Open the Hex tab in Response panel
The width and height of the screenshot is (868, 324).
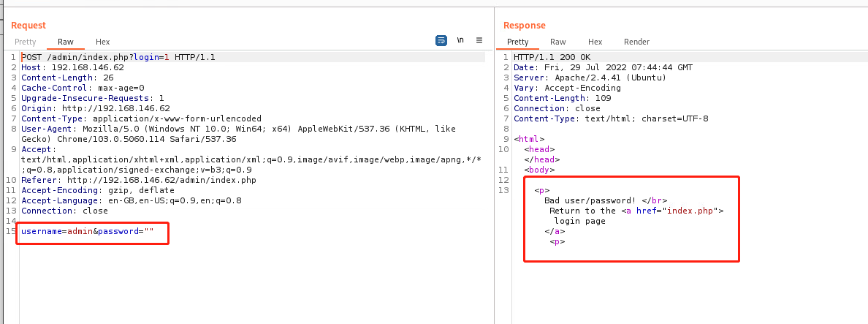pos(595,42)
